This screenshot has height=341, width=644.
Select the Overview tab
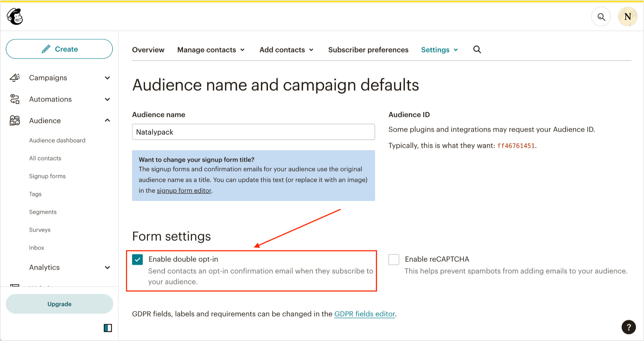click(x=148, y=50)
